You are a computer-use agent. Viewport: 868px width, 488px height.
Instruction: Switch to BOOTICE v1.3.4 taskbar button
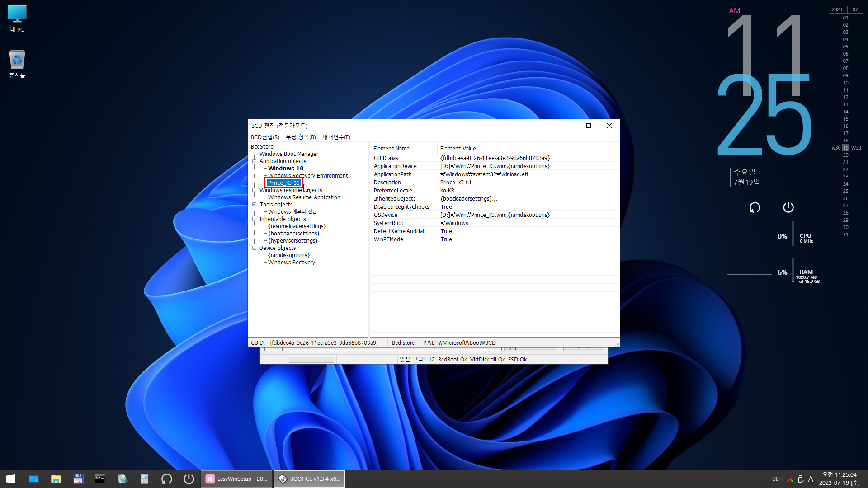click(x=309, y=479)
